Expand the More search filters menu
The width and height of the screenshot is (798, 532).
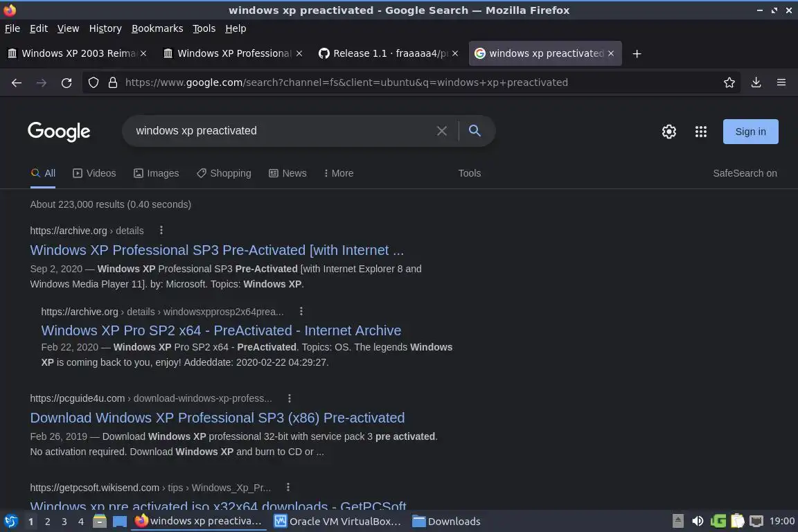339,173
